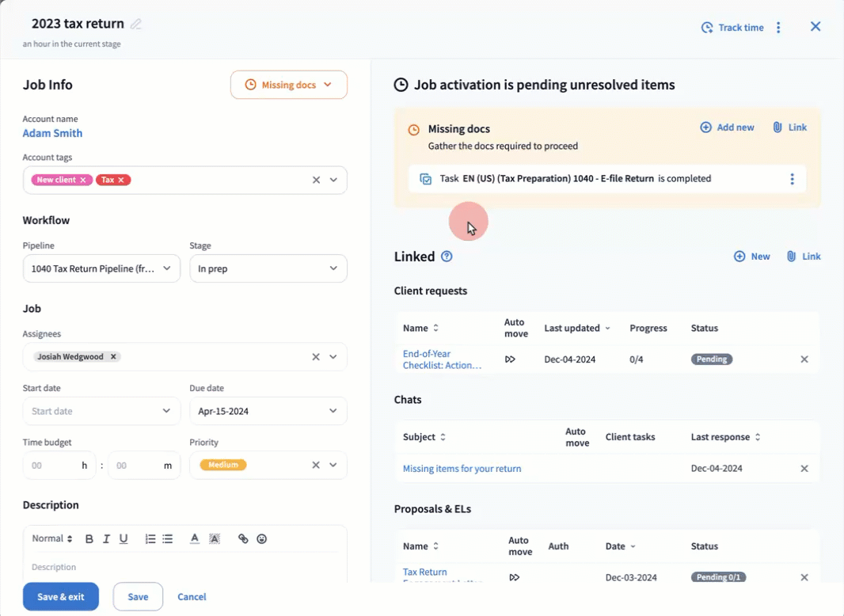The height and width of the screenshot is (616, 844).
Task: Click the Linked section help icon
Action: click(x=447, y=257)
